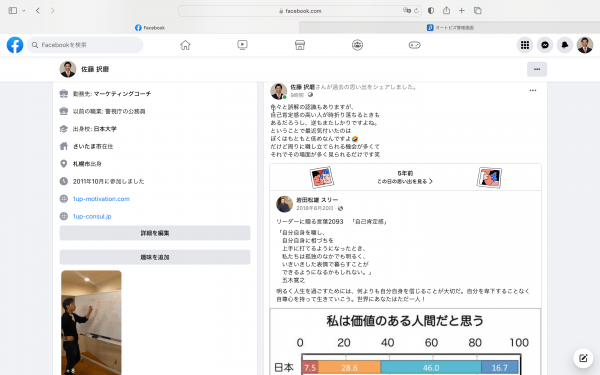Expand Safari sidebar dropdown arrow

coord(24,11)
